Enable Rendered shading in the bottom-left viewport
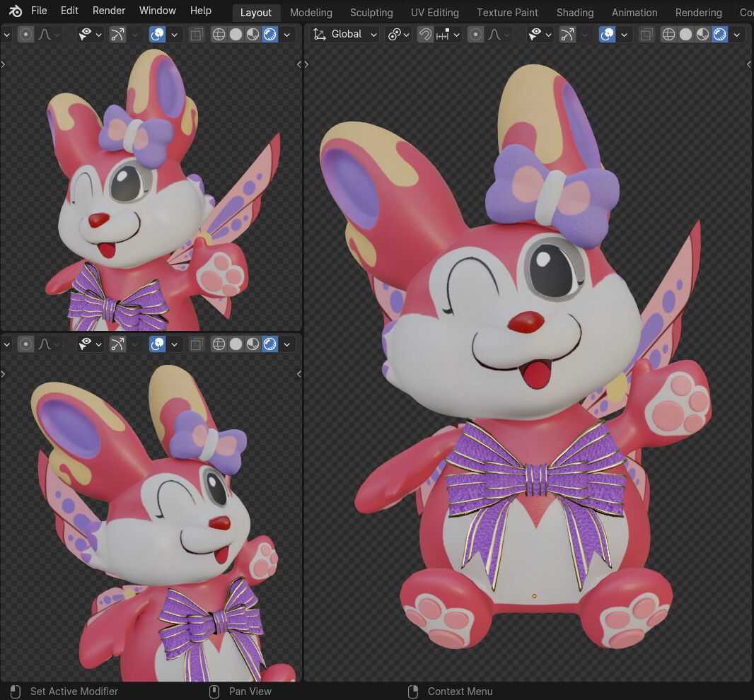Screen dimensions: 754x700 coord(269,344)
